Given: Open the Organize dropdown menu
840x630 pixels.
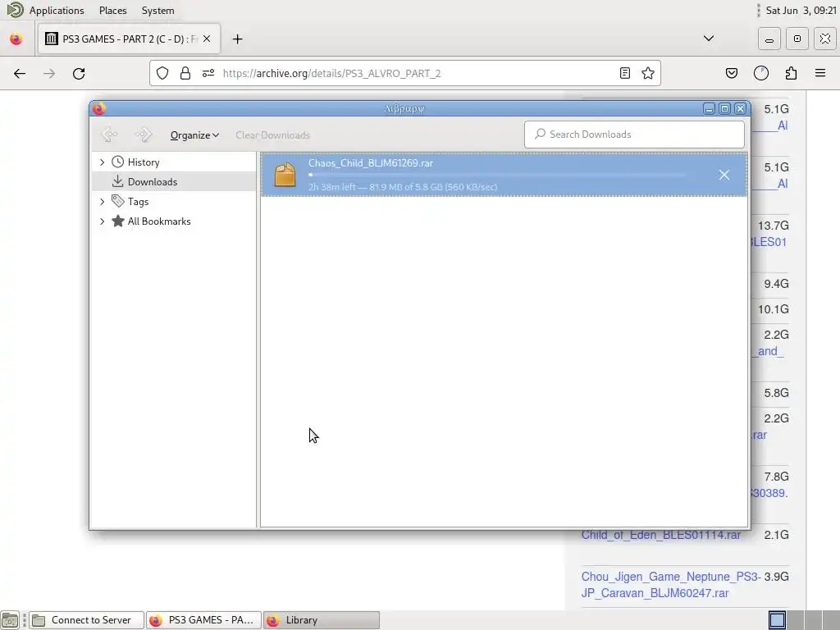Looking at the screenshot, I should (194, 135).
